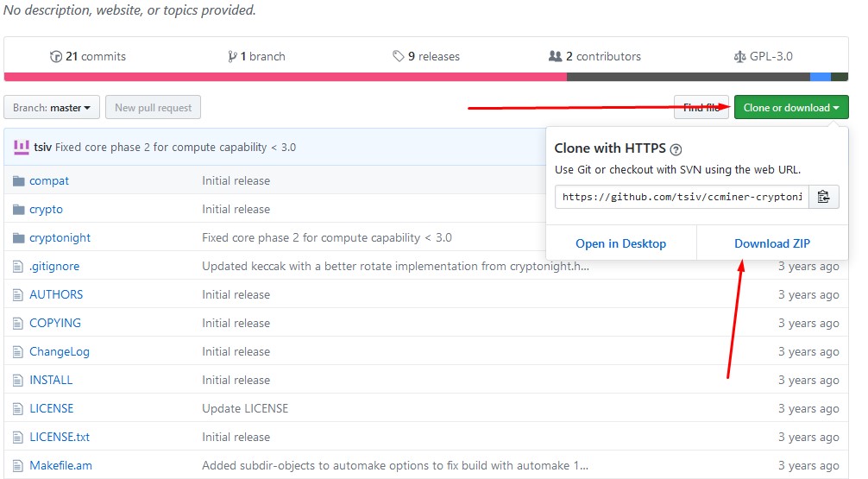Screen dimensions: 868x479
Task: Click the cryptonight folder icon
Action: click(x=19, y=238)
